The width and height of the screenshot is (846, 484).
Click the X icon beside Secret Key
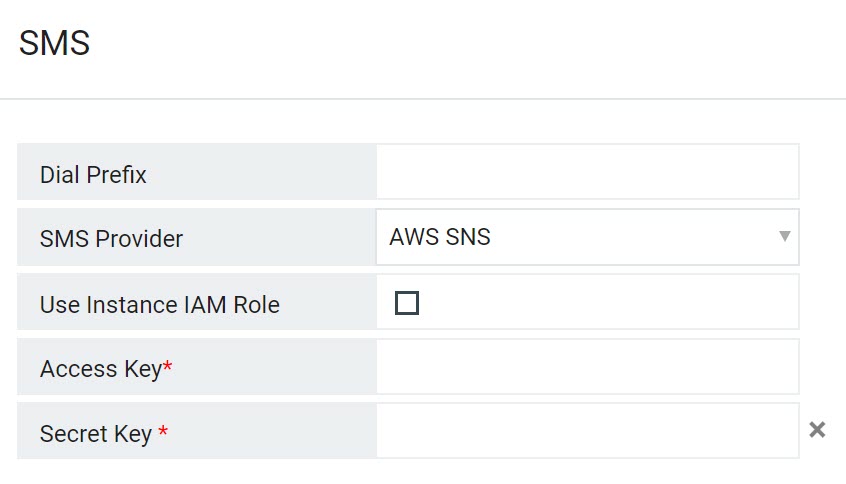tap(817, 430)
